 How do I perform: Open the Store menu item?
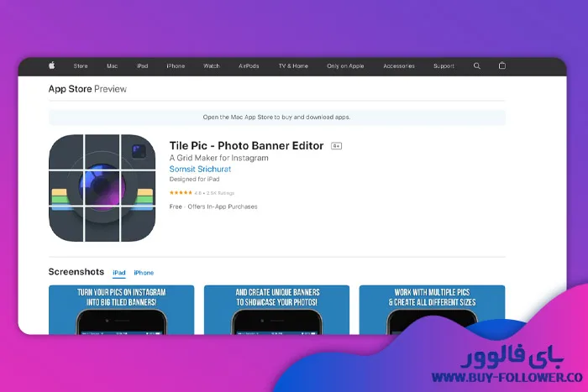click(81, 66)
